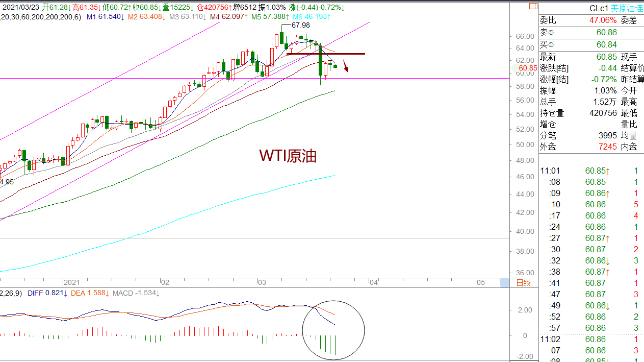Select the 11:01 tick row

click(x=591, y=171)
